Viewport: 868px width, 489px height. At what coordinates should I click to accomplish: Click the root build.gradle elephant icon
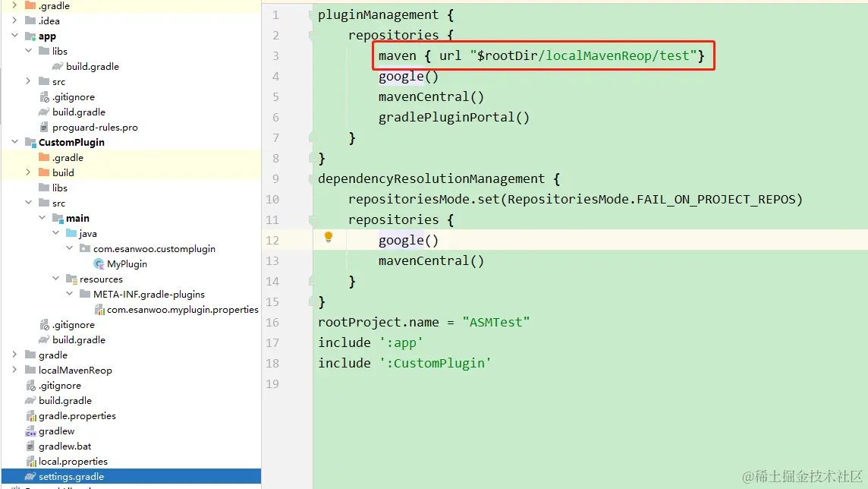pyautogui.click(x=30, y=400)
